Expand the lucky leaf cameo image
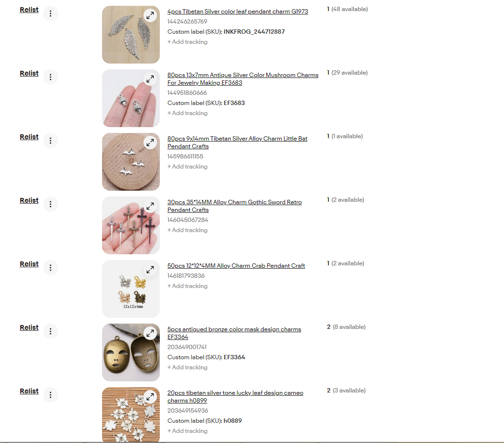Image resolution: width=504 pixels, height=443 pixels. (150, 397)
